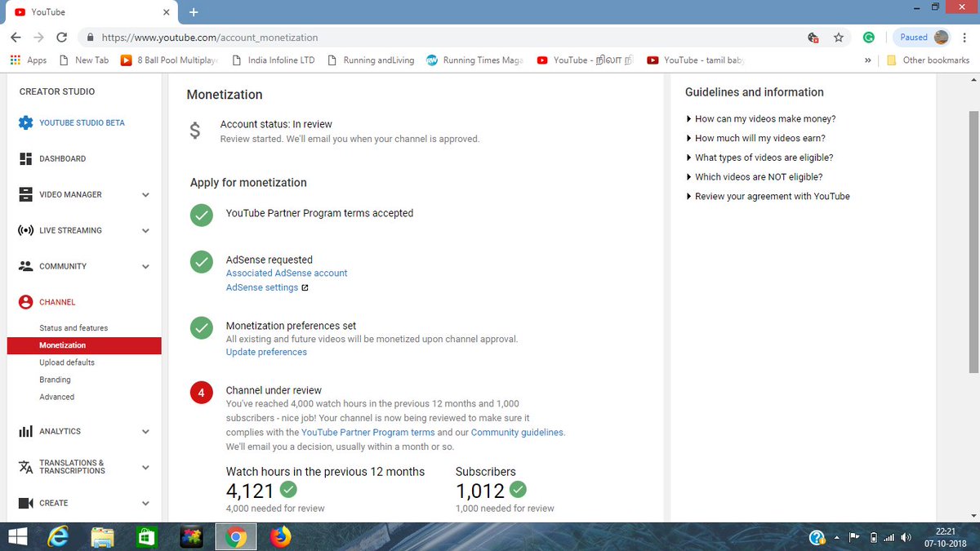980x551 pixels.
Task: Click the Apps grid shortcut icon
Action: [16, 60]
